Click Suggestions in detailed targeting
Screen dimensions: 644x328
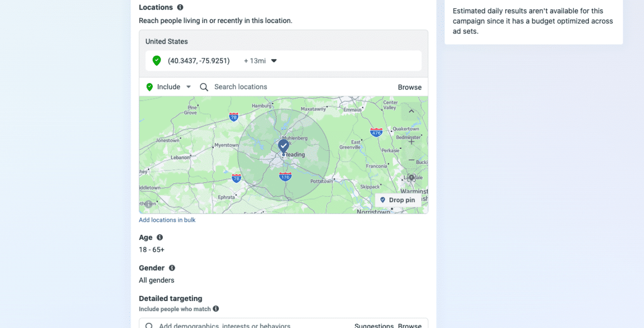[x=373, y=325]
